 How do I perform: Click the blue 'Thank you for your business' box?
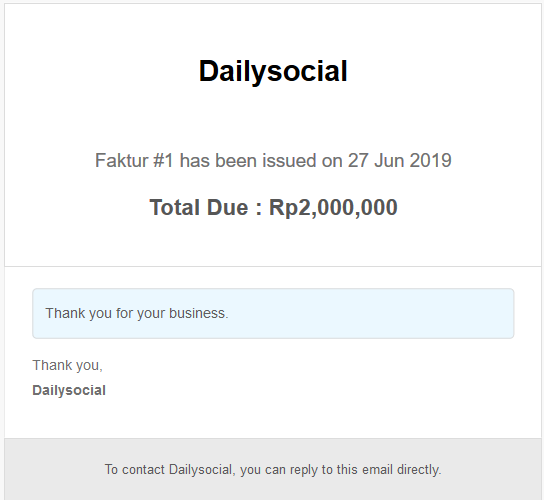(x=273, y=313)
